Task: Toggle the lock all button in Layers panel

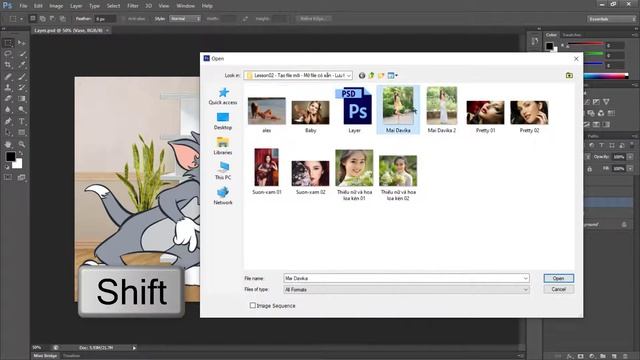Action: point(589,169)
